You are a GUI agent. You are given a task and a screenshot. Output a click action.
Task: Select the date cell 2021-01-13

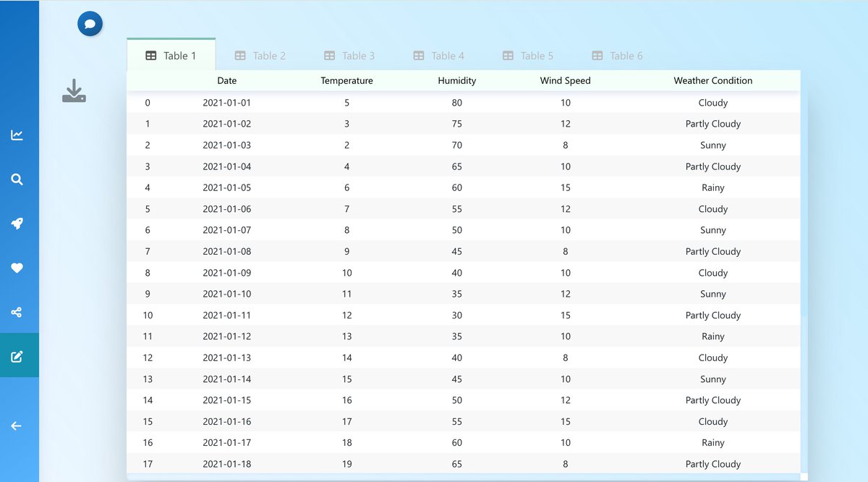[x=227, y=358]
